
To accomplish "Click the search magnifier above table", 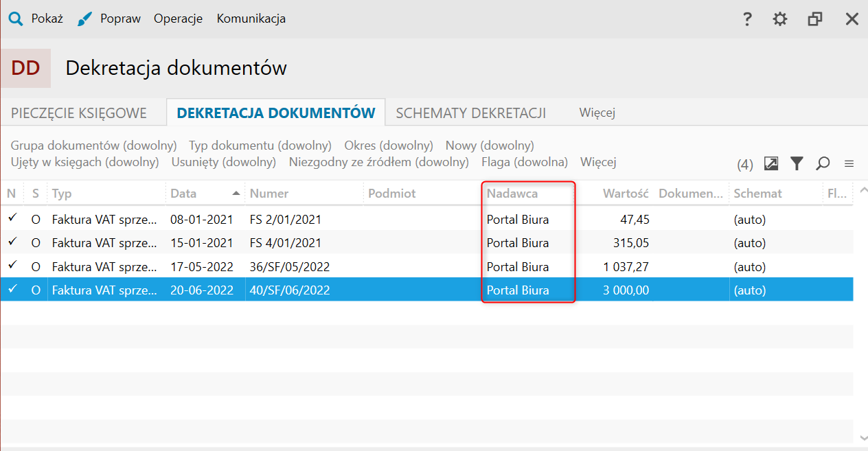I will click(x=823, y=163).
